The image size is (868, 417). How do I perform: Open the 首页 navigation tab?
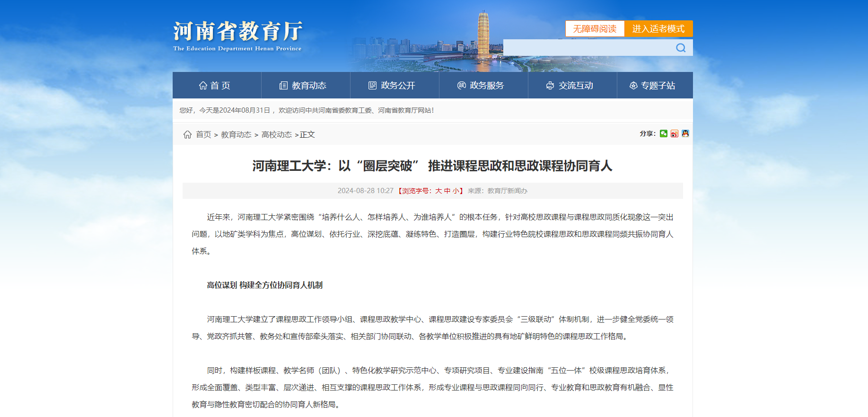215,86
